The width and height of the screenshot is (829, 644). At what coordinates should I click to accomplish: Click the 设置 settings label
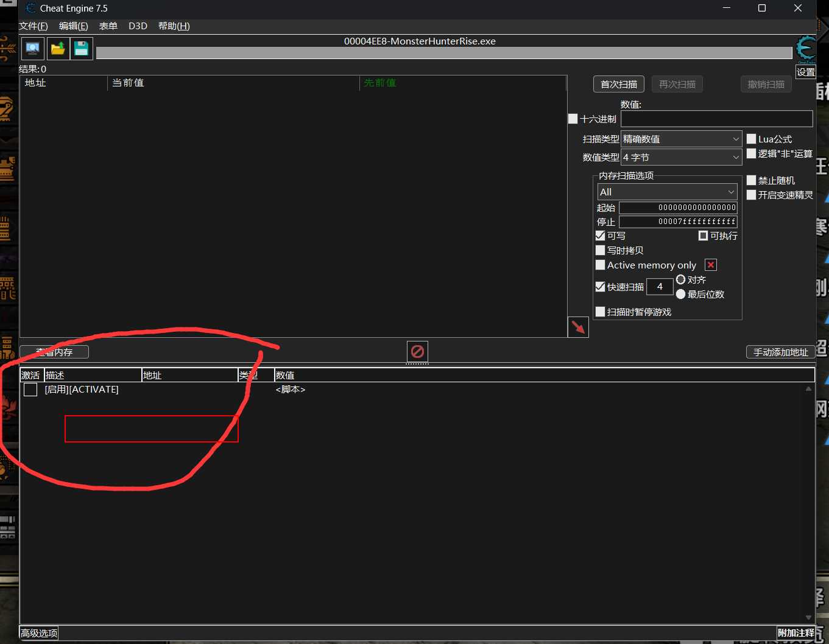coord(806,72)
